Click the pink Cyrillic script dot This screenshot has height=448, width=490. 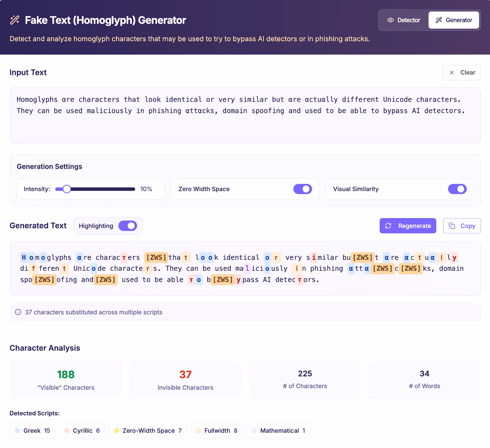pyautogui.click(x=67, y=431)
